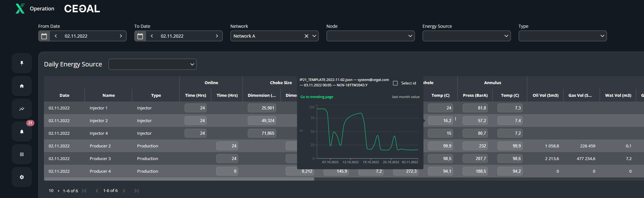Edit Injector 2 dimension value 49,324

coord(262,121)
